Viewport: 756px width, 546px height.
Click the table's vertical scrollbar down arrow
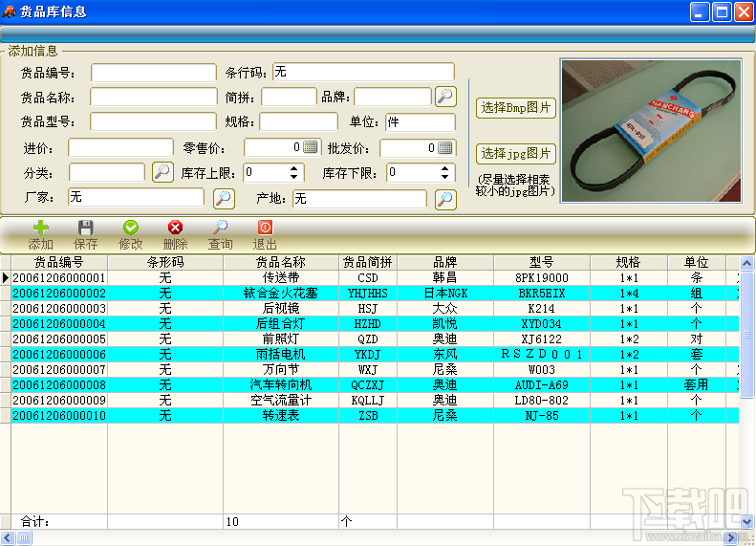pos(746,522)
